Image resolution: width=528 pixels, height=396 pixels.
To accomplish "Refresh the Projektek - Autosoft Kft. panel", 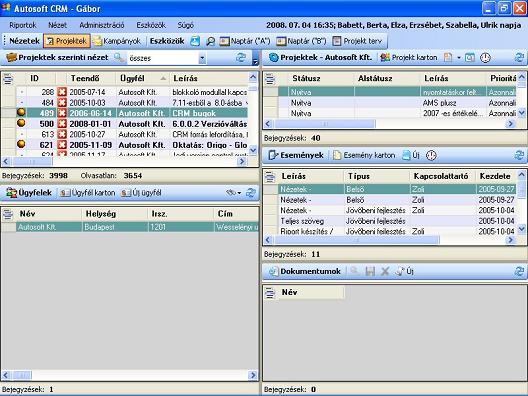I will click(x=520, y=58).
